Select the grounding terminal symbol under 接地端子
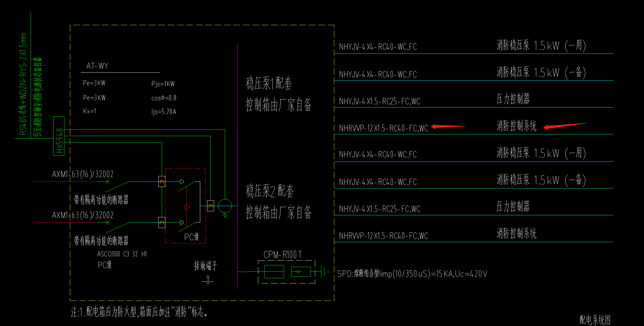The height and width of the screenshot is (326, 644). click(208, 280)
